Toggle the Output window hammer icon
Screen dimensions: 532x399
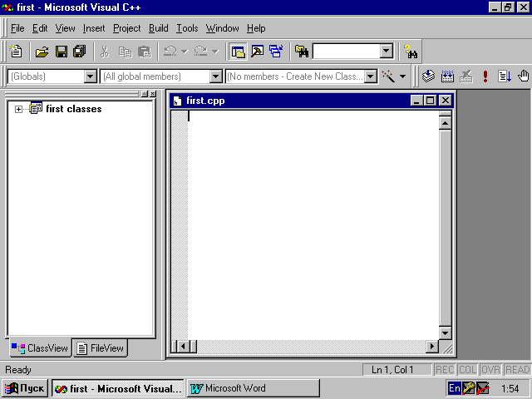tap(258, 52)
